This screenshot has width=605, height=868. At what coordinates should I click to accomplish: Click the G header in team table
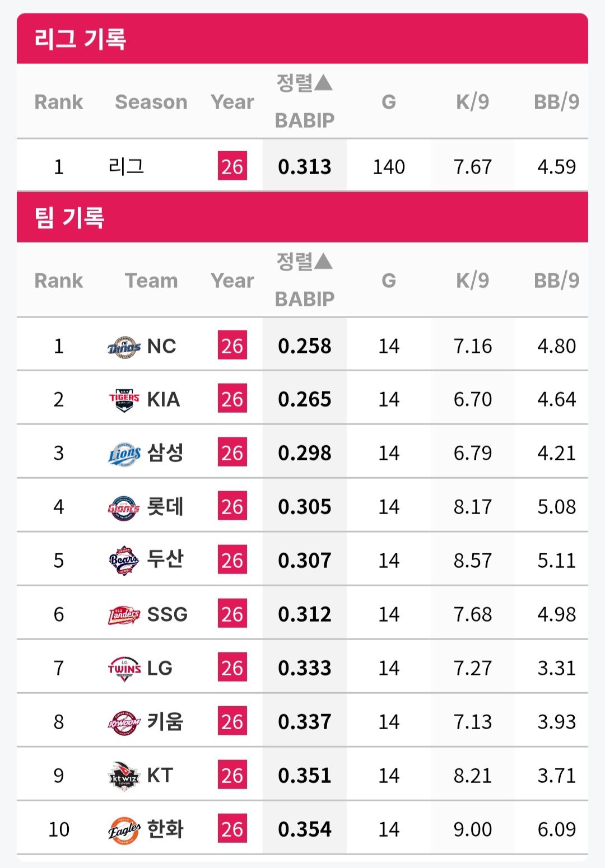(x=389, y=280)
